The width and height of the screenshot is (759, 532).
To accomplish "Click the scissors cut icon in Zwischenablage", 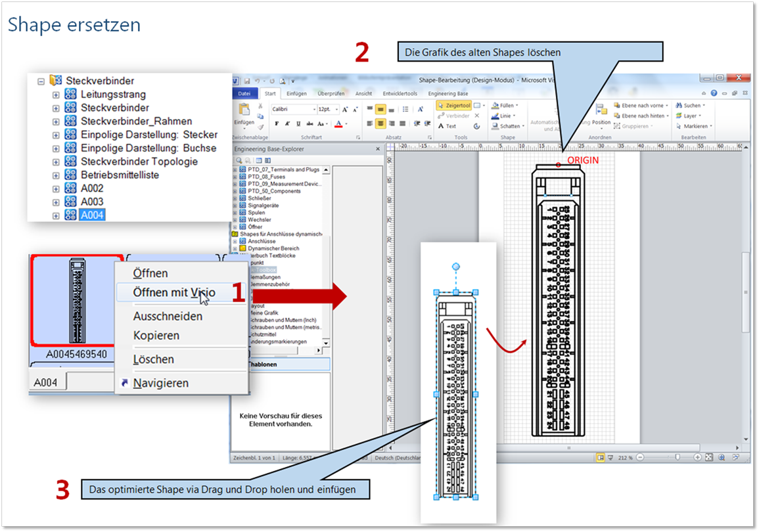I will point(260,106).
